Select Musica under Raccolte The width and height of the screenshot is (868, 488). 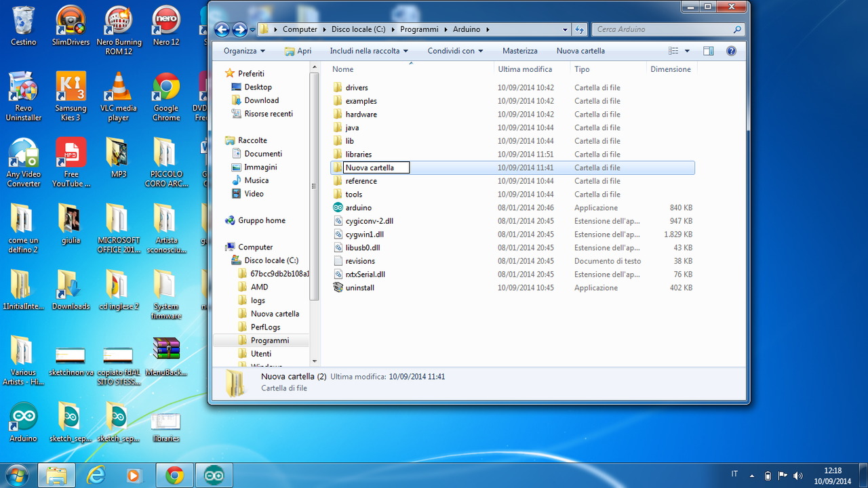click(x=256, y=180)
